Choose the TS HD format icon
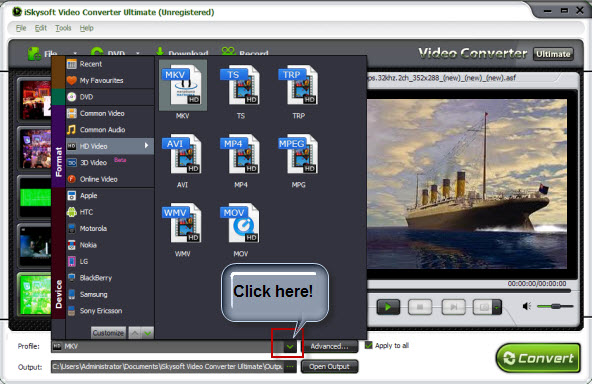 tap(240, 85)
